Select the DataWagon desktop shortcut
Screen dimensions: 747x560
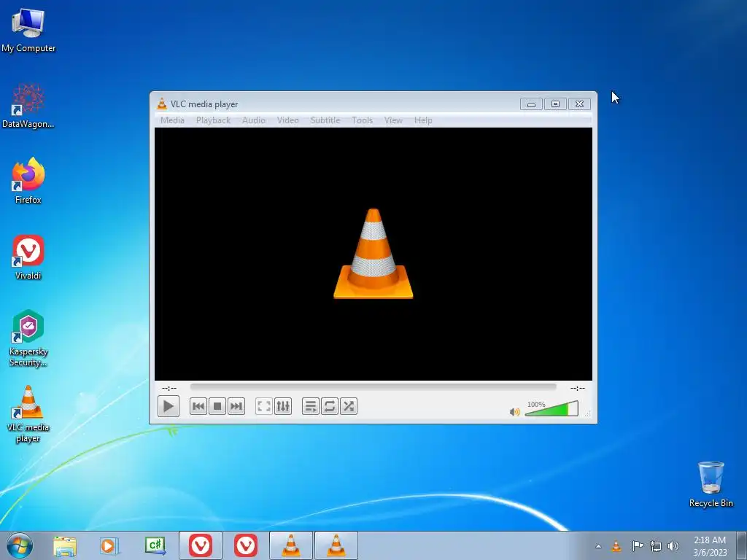tap(28, 106)
